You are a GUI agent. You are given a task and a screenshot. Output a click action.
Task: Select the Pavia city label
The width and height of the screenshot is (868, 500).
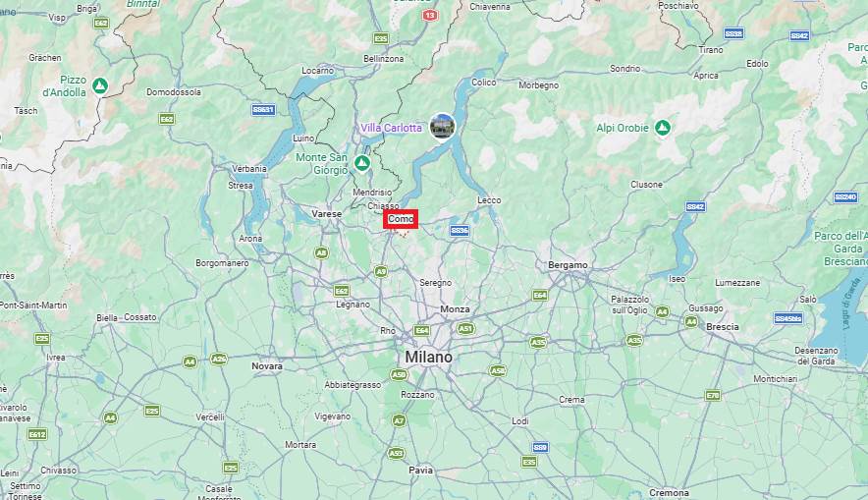pos(420,471)
